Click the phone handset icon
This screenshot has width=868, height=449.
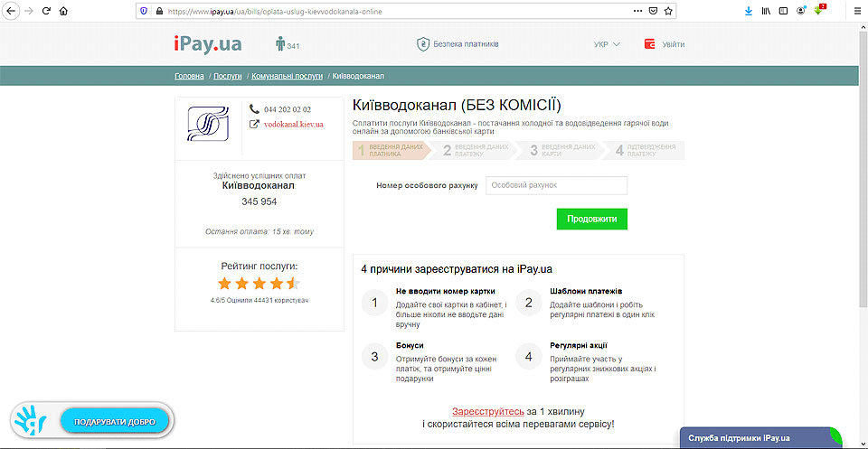254,109
